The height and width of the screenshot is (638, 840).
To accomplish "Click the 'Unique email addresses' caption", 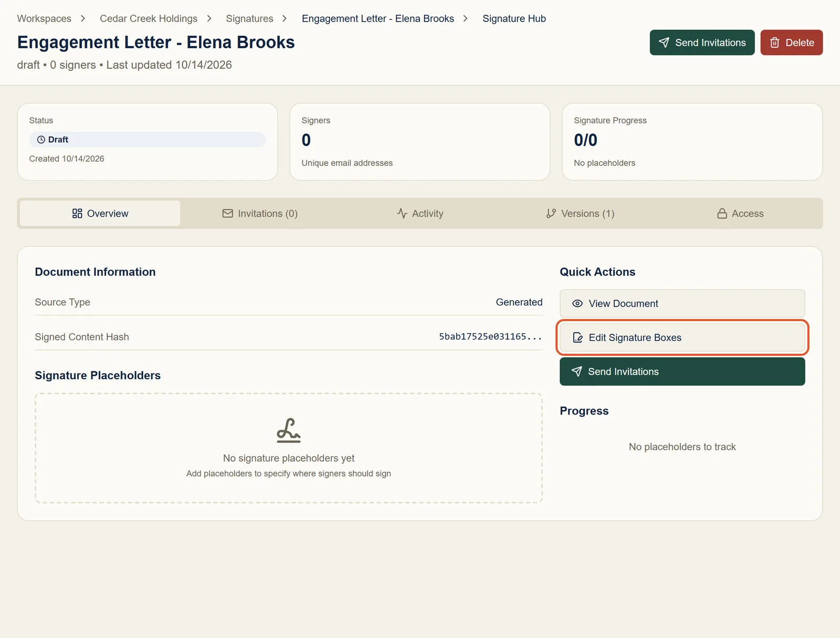I will pyautogui.click(x=347, y=163).
